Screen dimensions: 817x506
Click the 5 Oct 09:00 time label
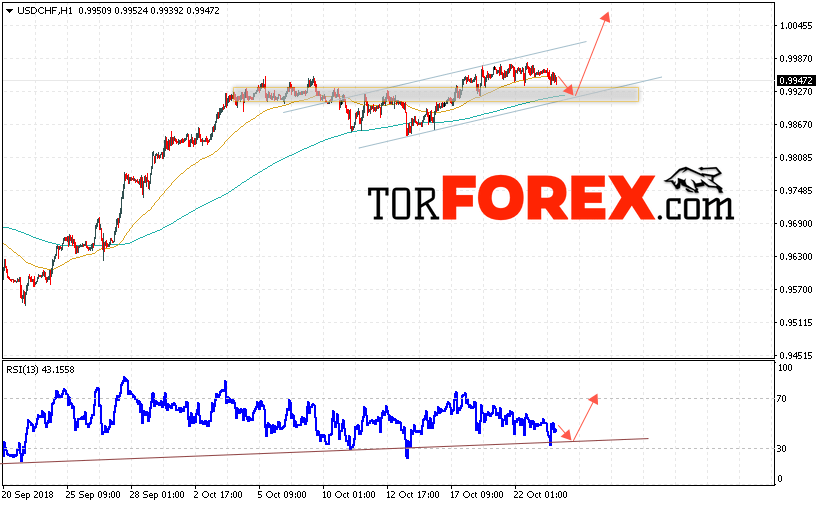(282, 495)
